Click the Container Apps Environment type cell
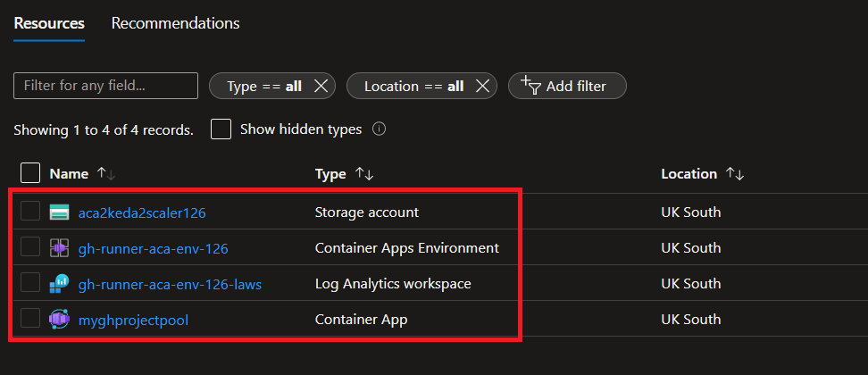 tap(407, 248)
